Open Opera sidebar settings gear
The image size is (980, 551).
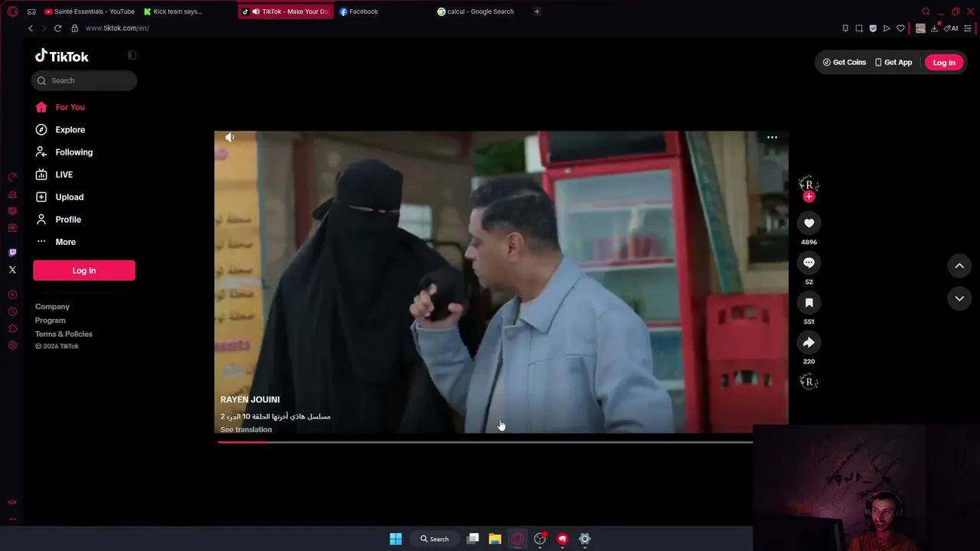click(x=12, y=346)
